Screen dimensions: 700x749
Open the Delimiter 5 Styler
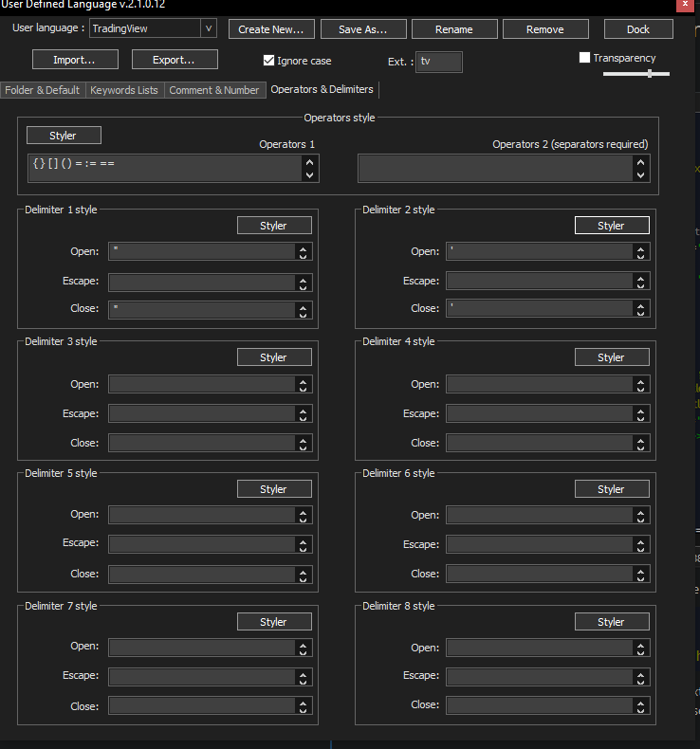tap(274, 489)
